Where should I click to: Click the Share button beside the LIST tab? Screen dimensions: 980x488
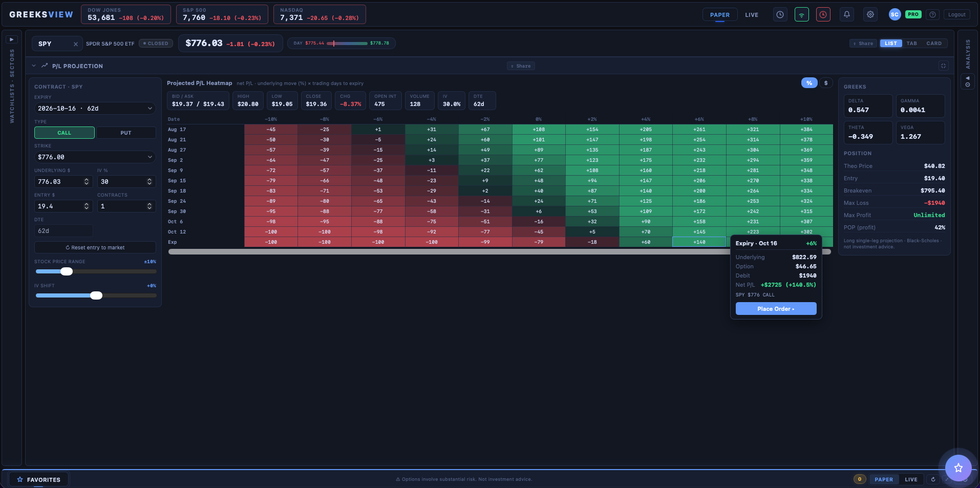863,44
